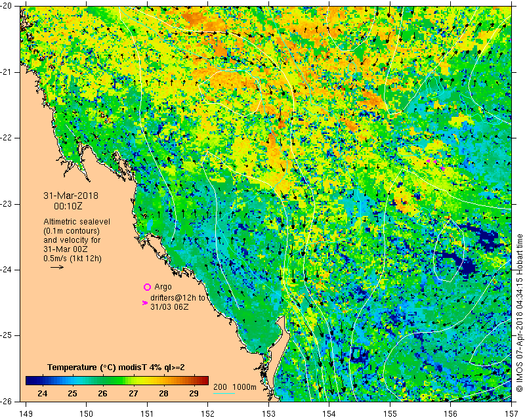525x420 pixels.
Task: Click the 'Argo' legend label
Action: click(163, 287)
